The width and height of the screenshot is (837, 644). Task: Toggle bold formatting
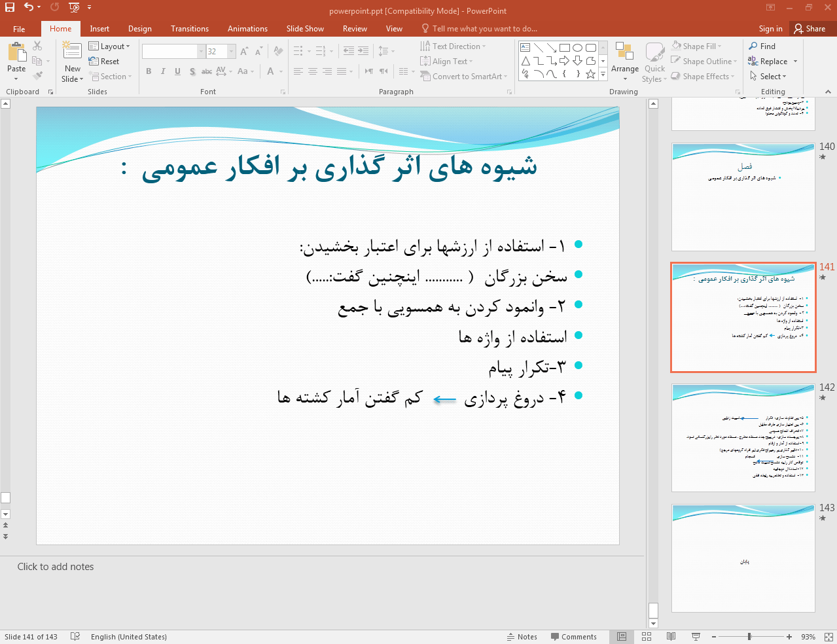pyautogui.click(x=149, y=71)
